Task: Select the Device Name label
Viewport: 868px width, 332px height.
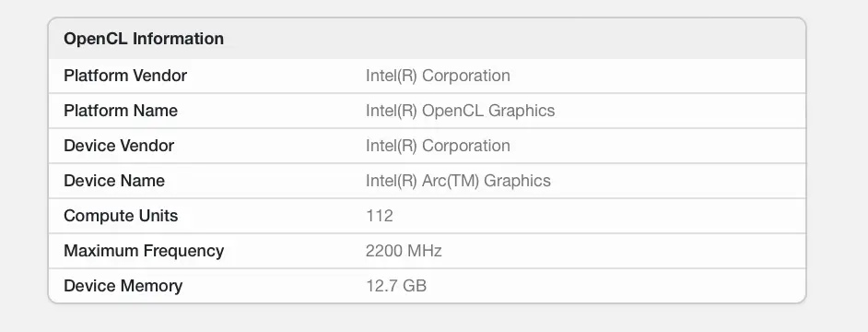Action: [114, 181]
